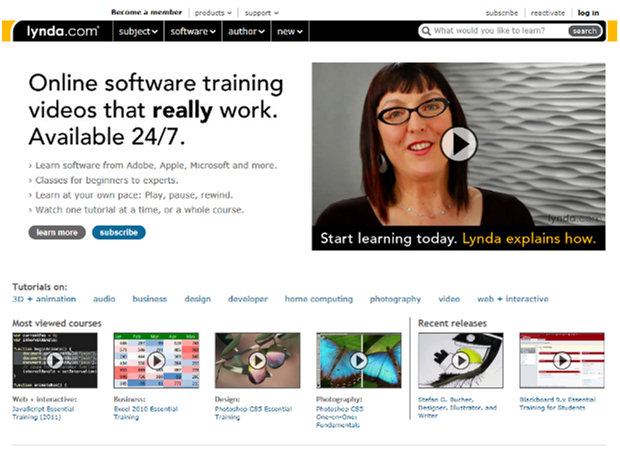Open design tutorials category

click(x=198, y=299)
